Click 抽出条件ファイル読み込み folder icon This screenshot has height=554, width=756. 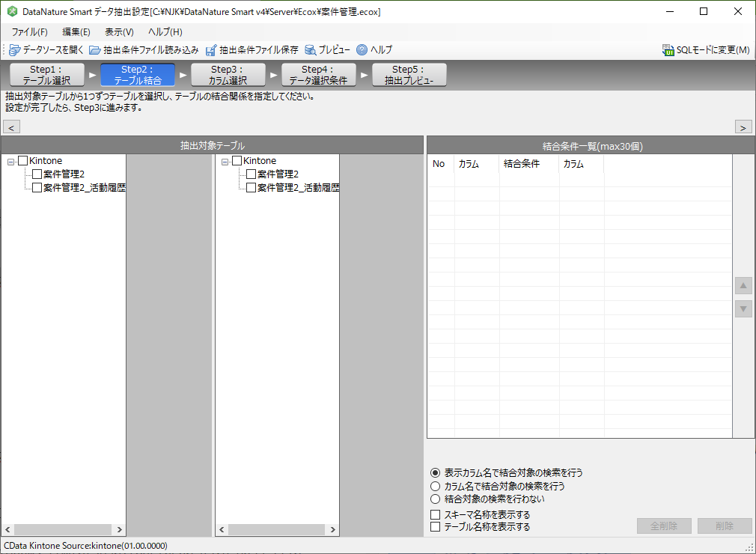(x=95, y=49)
